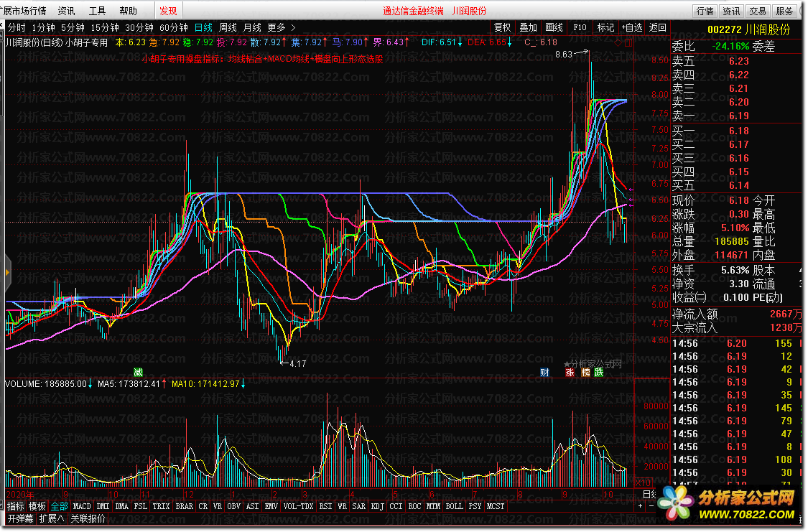Click the 8.63 high price label
The image size is (808, 532).
pos(564,54)
